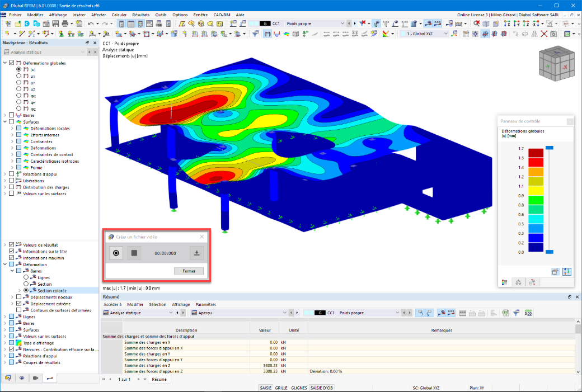Toggle the GRILLE status bar button
Viewport: 582px width, 392px height.
[281, 388]
